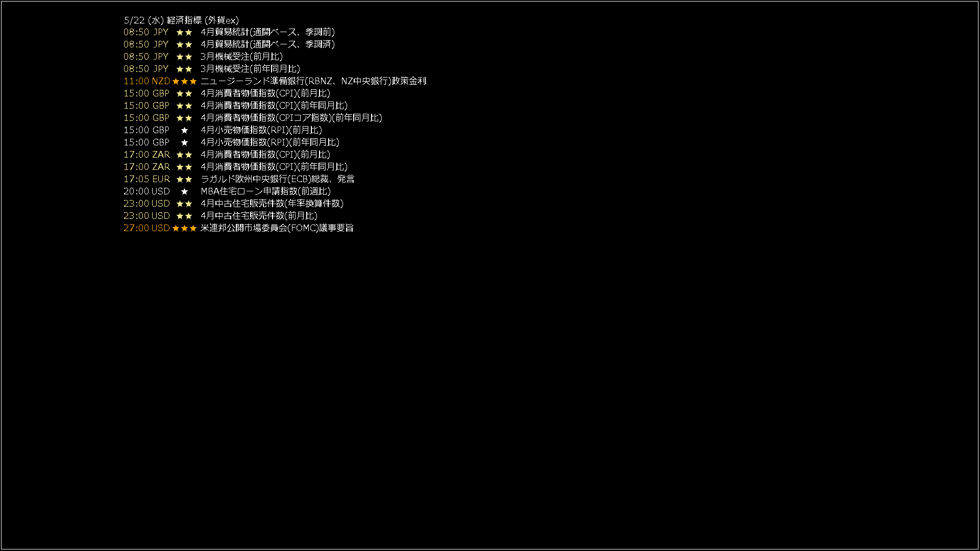Select 4月貿易統計(通関ベース、季調前) entry
980x551 pixels.
coord(268,32)
